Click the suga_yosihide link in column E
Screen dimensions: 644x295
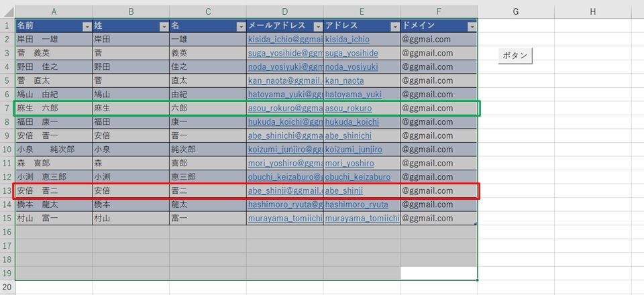352,54
